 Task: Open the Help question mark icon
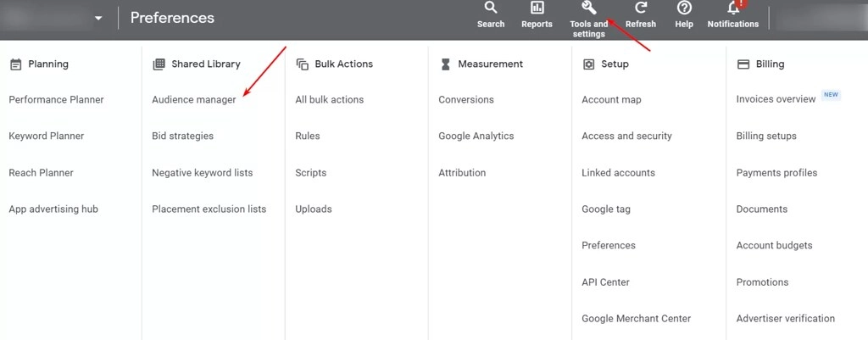[x=684, y=8]
